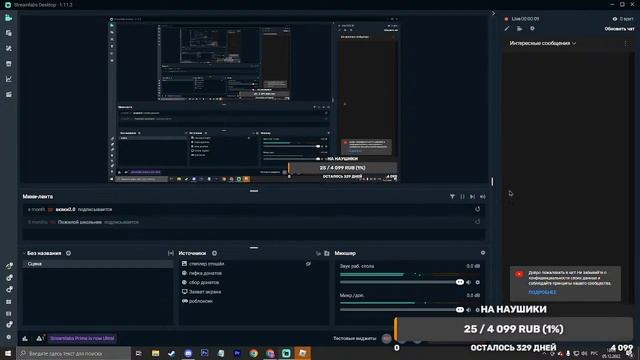
Task: Click the Windows search box in taskbar
Action: pyautogui.click(x=74, y=353)
